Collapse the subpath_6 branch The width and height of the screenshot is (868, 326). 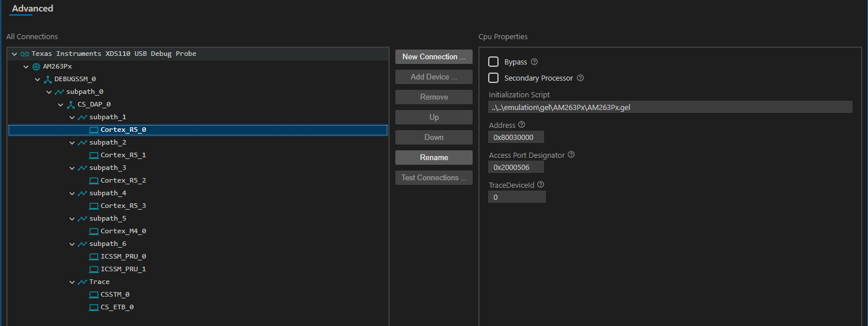[72, 244]
